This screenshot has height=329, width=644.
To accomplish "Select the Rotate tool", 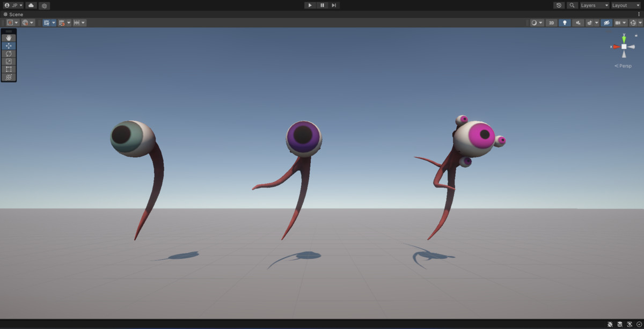I will pos(9,54).
